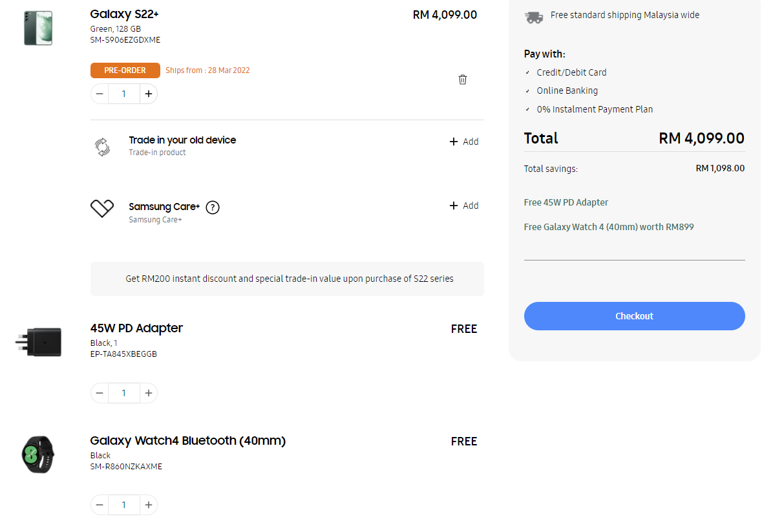Decrease the Galaxy S22+ quantity with the minus button

(100, 94)
